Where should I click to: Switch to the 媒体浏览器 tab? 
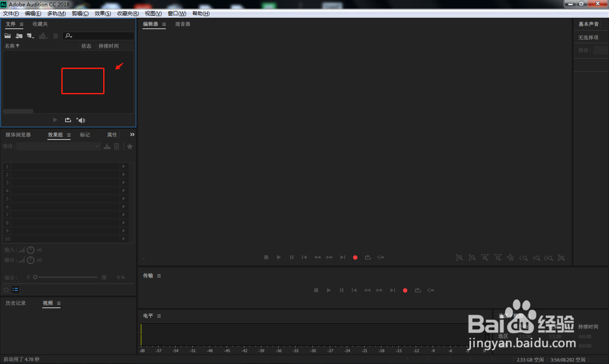point(18,135)
